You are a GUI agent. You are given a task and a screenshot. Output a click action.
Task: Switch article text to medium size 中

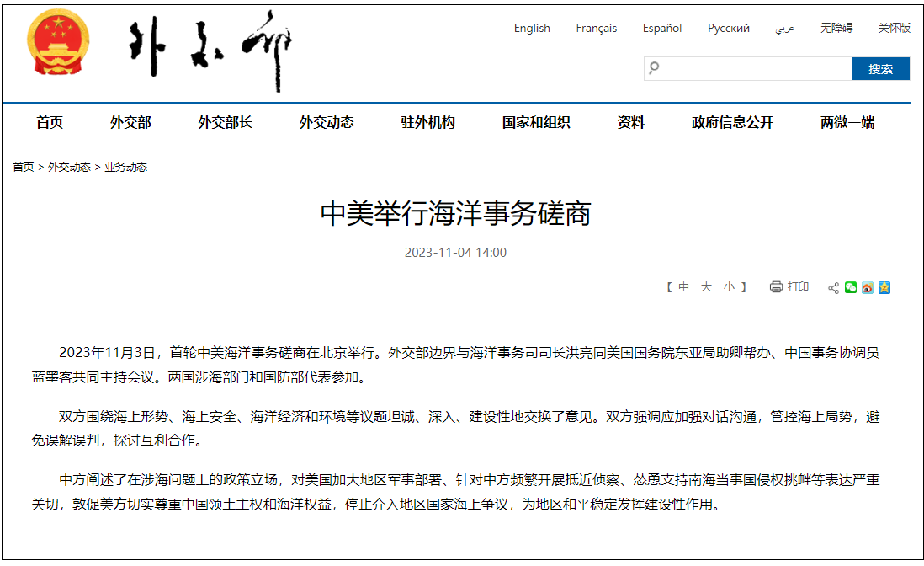click(x=684, y=286)
